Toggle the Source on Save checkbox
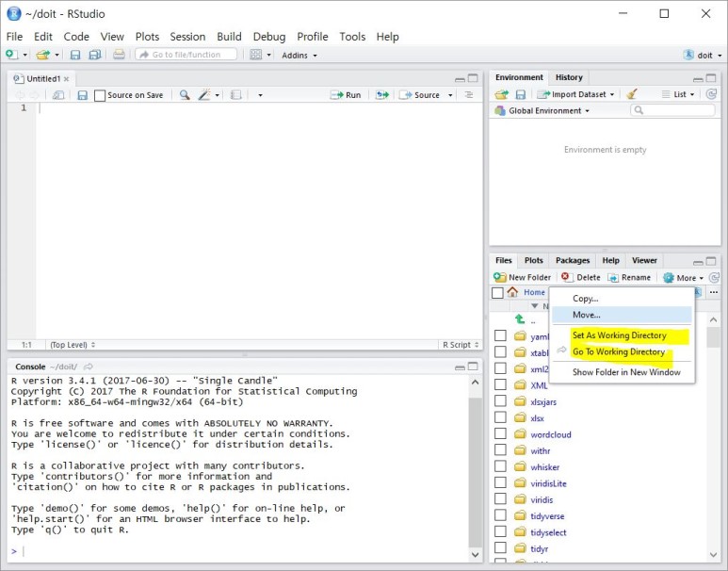Image resolution: width=728 pixels, height=571 pixels. [x=100, y=95]
